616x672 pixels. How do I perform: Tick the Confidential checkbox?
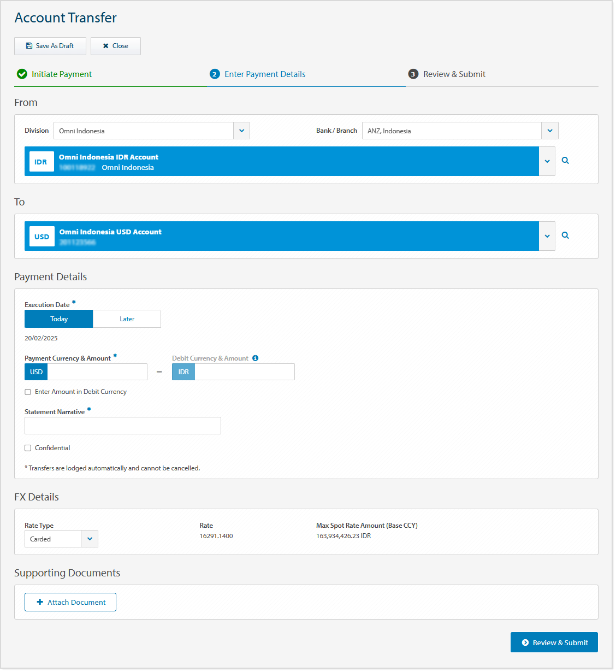(x=28, y=448)
